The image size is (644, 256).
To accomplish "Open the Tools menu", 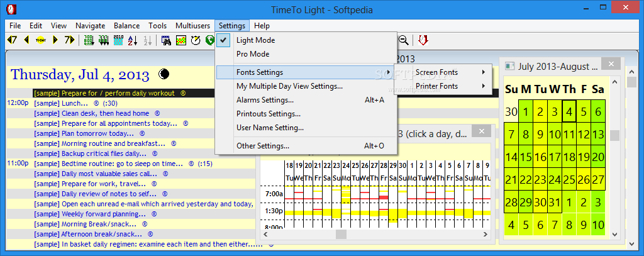I will point(158,26).
